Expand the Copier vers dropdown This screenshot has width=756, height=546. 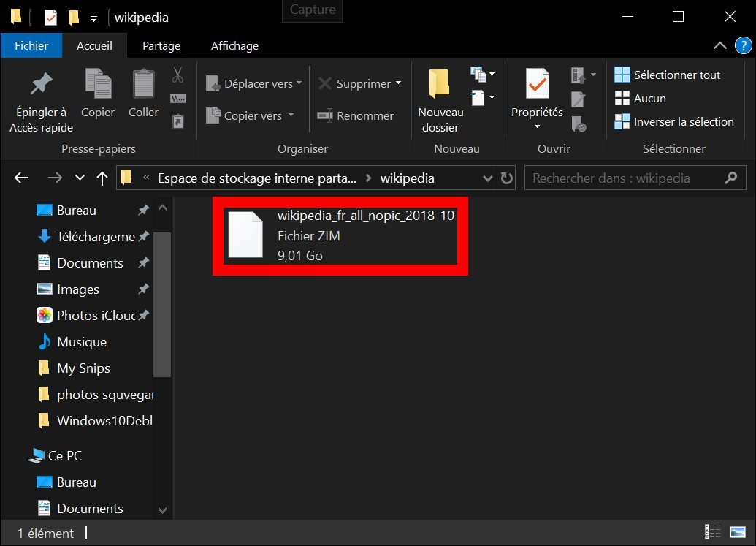[x=291, y=115]
